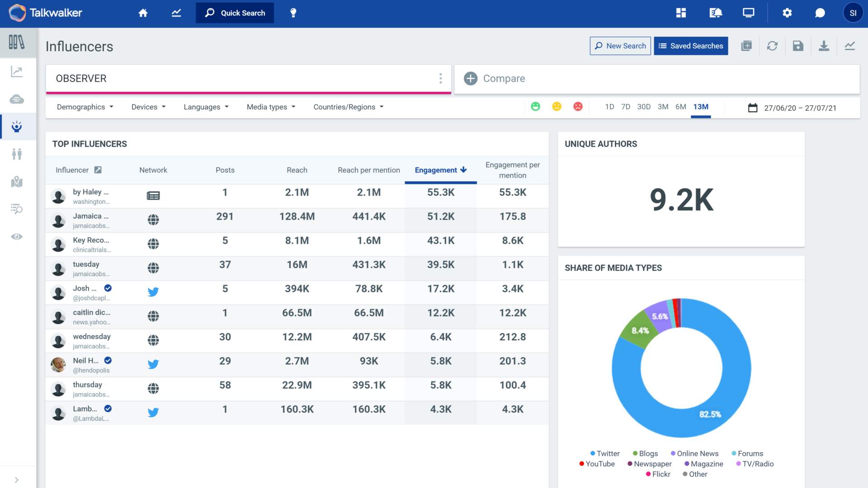This screenshot has width=868, height=488.
Task: Open Saved Searches
Action: pyautogui.click(x=691, y=46)
